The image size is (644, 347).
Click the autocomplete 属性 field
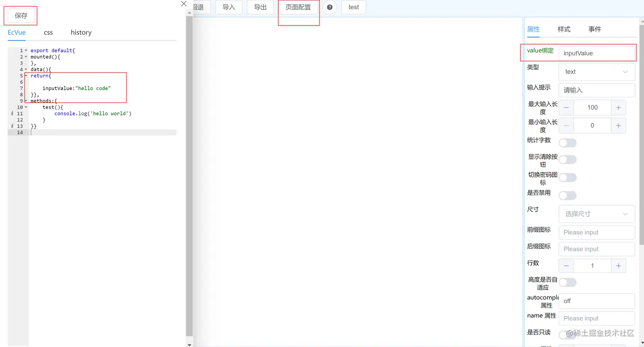(x=597, y=301)
